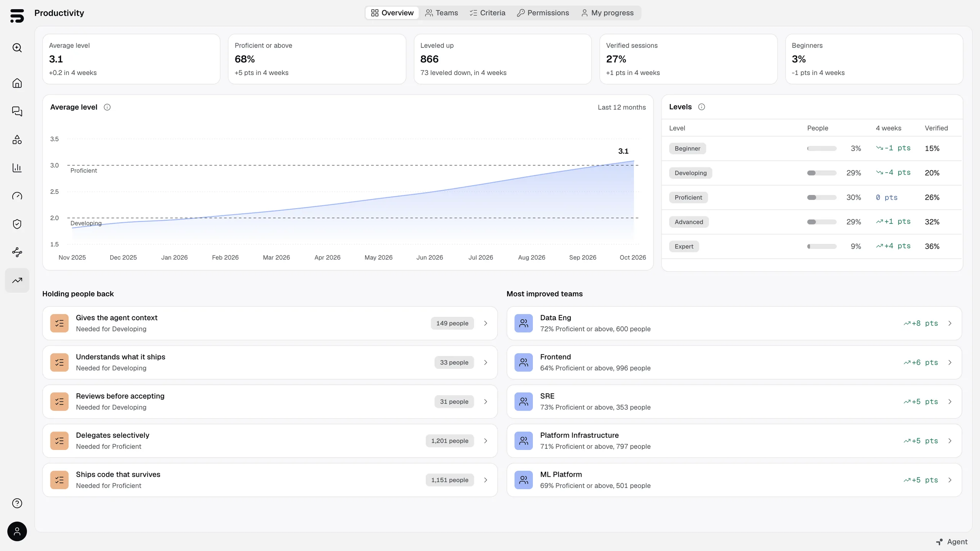Switch to the My progress tab
980x551 pixels.
[x=607, y=13]
